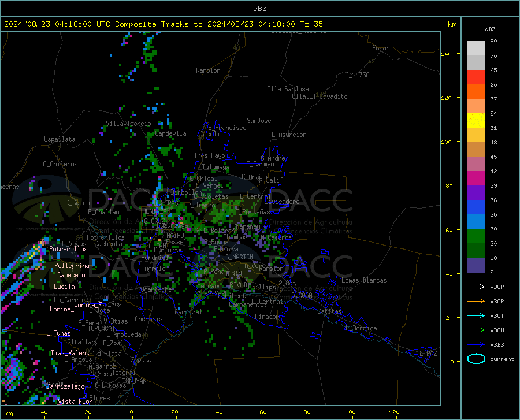The image size is (520, 420).
Task: Click the Clla.El_Cavadito label
Action: (320, 96)
